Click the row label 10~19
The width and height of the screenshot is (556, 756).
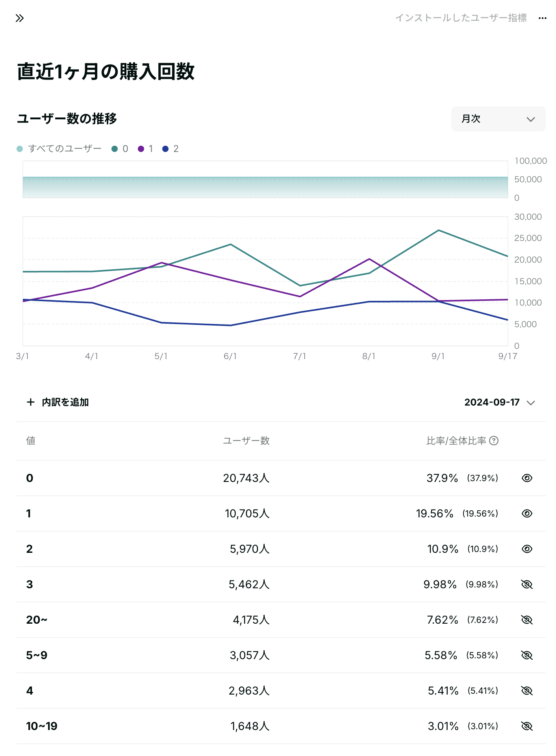pyautogui.click(x=42, y=726)
